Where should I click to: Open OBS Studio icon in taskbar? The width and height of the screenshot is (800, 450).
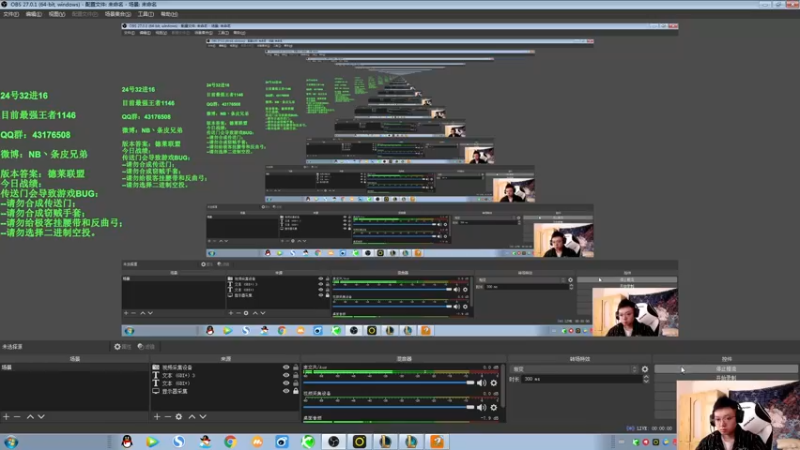click(334, 442)
